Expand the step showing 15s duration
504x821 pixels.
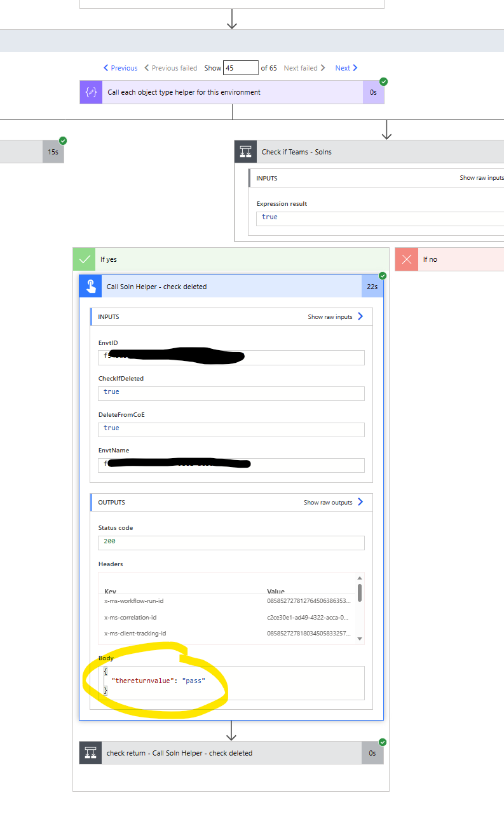[32, 152]
